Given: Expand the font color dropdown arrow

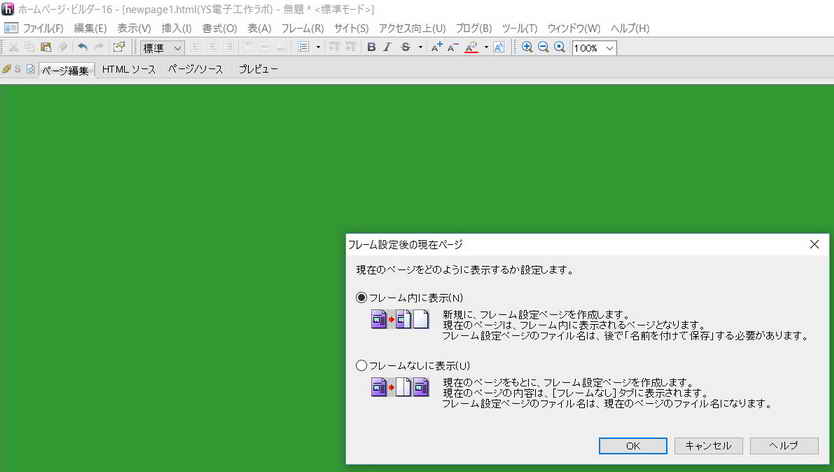Looking at the screenshot, I should click(486, 47).
